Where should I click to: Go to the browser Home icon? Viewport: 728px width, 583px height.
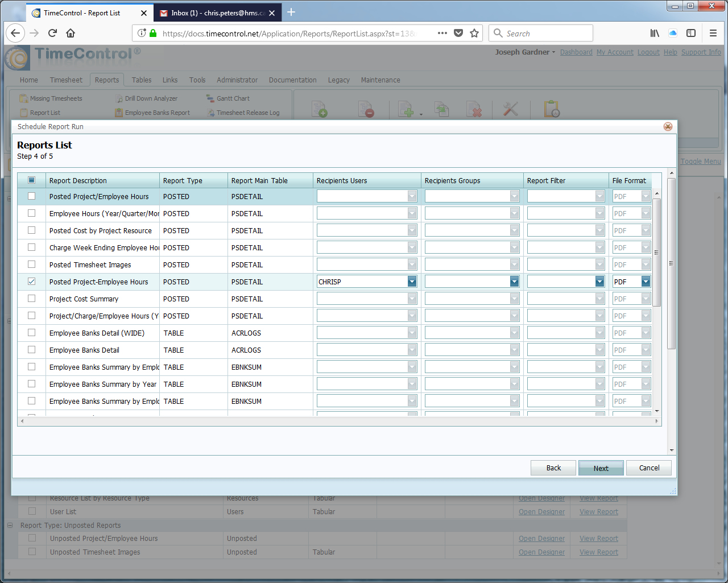click(x=71, y=33)
